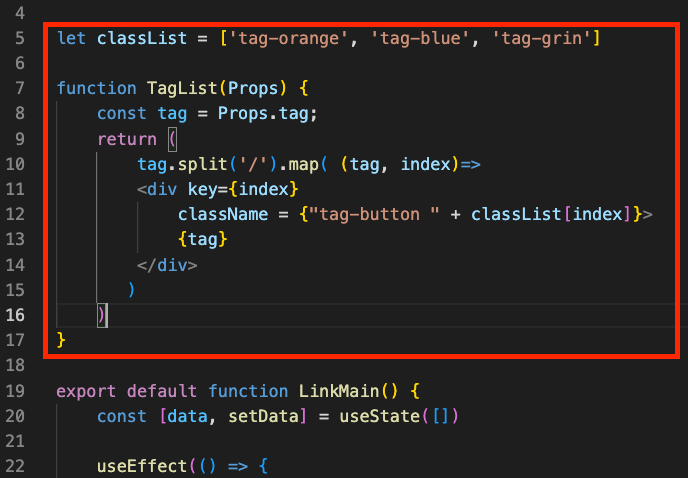The height and width of the screenshot is (478, 688).
Task: Click the useEffect call on line 22
Action: [x=142, y=466]
